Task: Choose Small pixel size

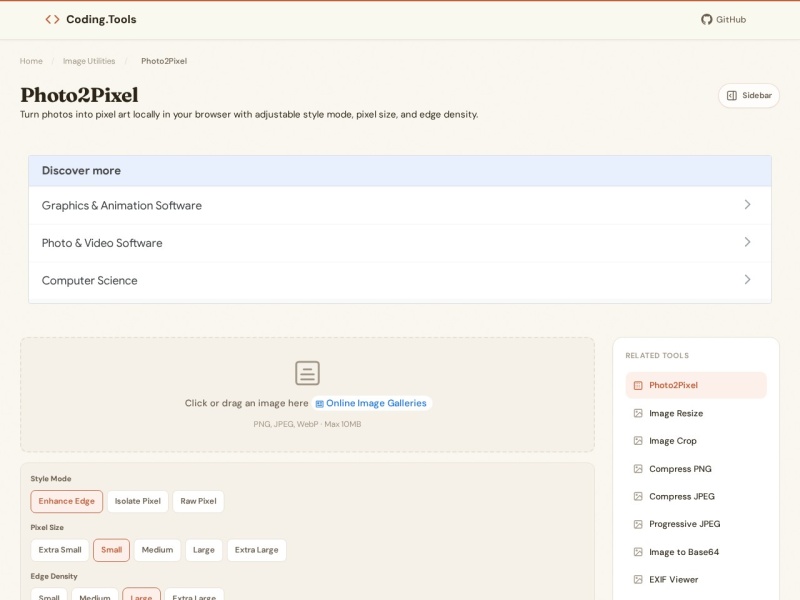Action: point(111,550)
